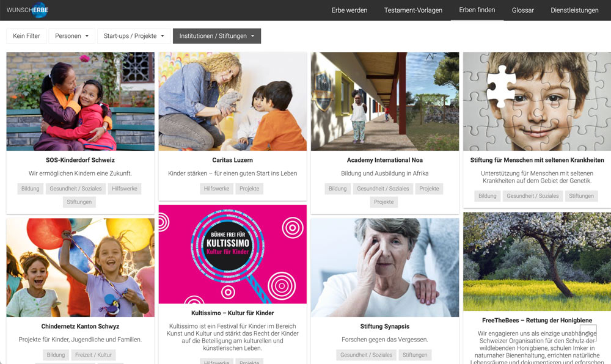Click Gesundheit / Soziales tag under Academy Noa

point(383,189)
